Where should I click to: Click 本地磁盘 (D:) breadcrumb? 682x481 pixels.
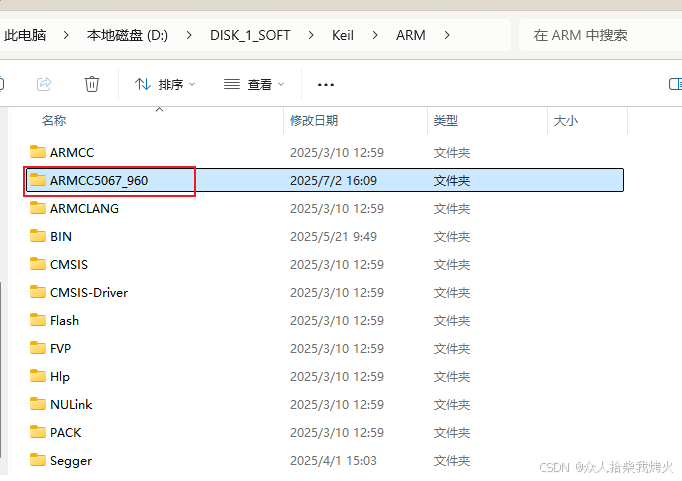pyautogui.click(x=127, y=35)
